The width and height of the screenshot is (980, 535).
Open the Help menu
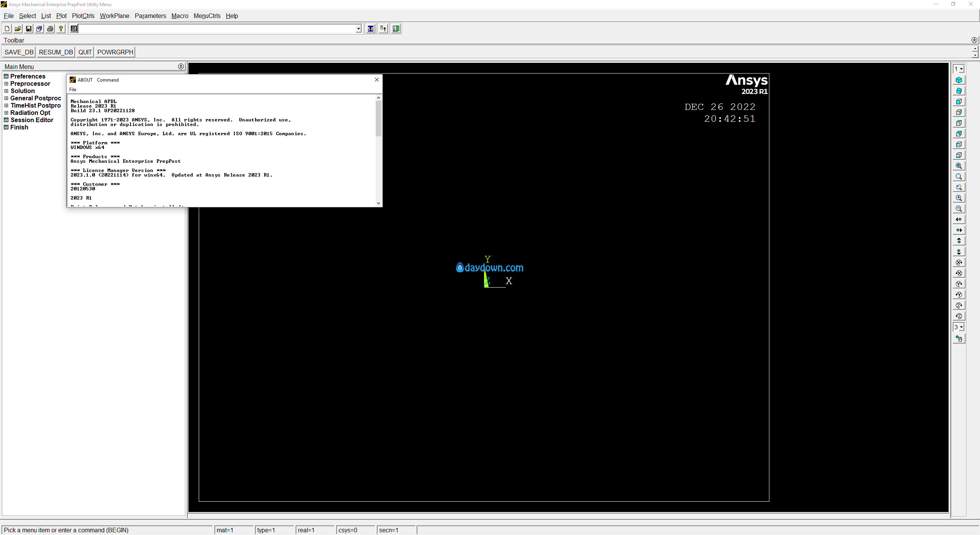pyautogui.click(x=232, y=16)
